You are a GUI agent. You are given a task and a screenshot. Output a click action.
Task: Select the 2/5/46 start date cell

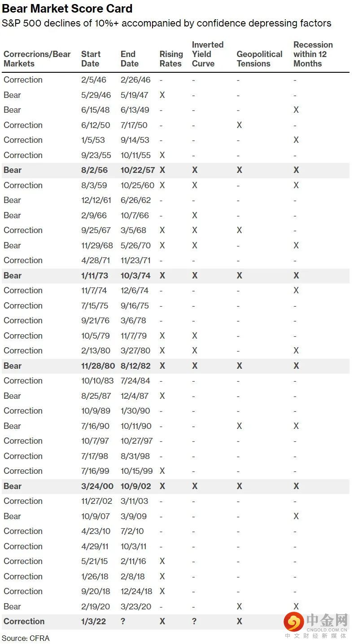tap(93, 80)
